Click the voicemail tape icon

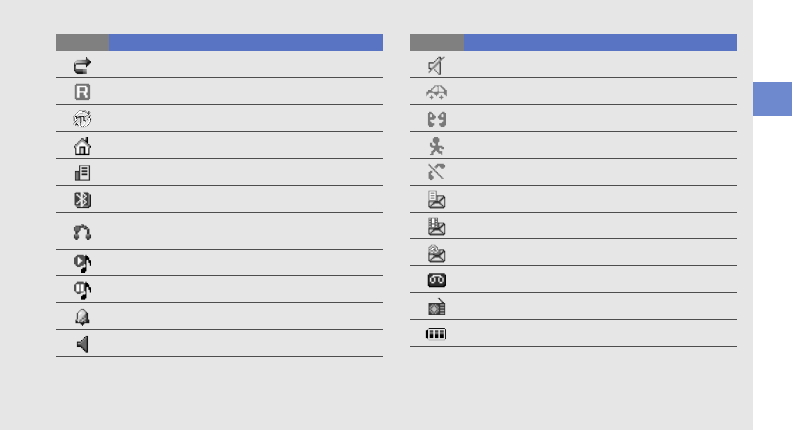point(436,281)
